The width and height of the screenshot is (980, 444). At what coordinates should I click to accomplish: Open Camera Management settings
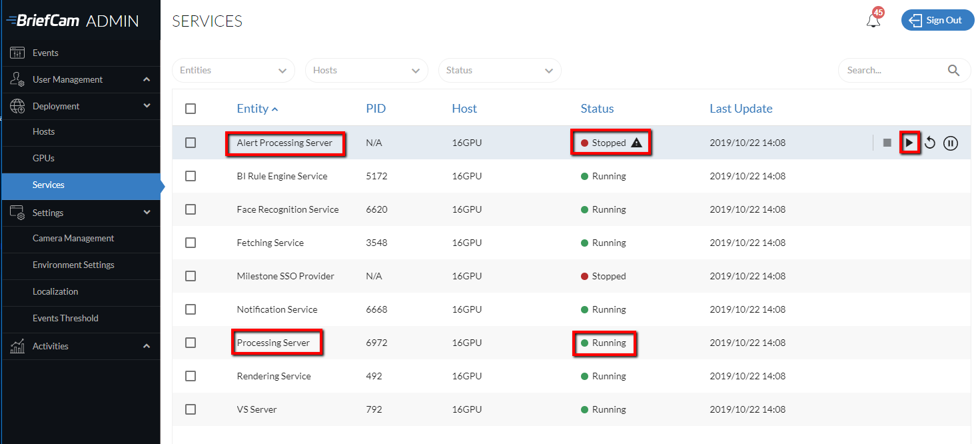click(x=80, y=238)
